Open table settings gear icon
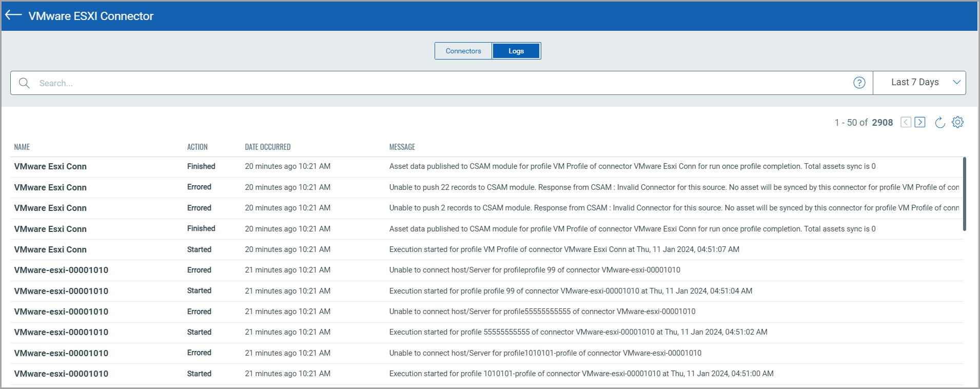This screenshot has height=389, width=980. [957, 122]
